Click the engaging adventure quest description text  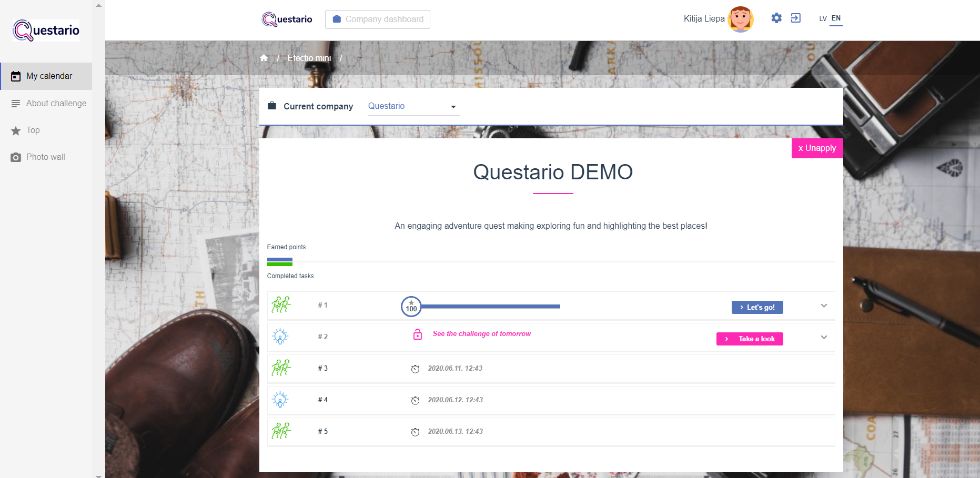click(x=551, y=226)
